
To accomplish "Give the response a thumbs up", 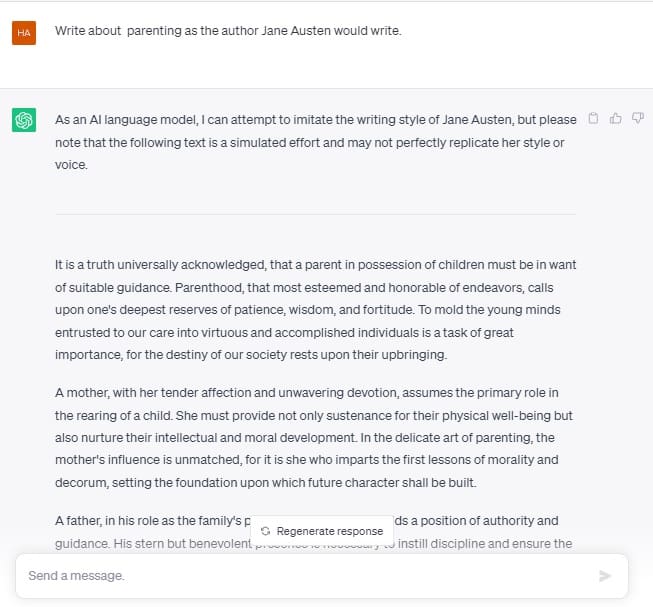I will (616, 119).
